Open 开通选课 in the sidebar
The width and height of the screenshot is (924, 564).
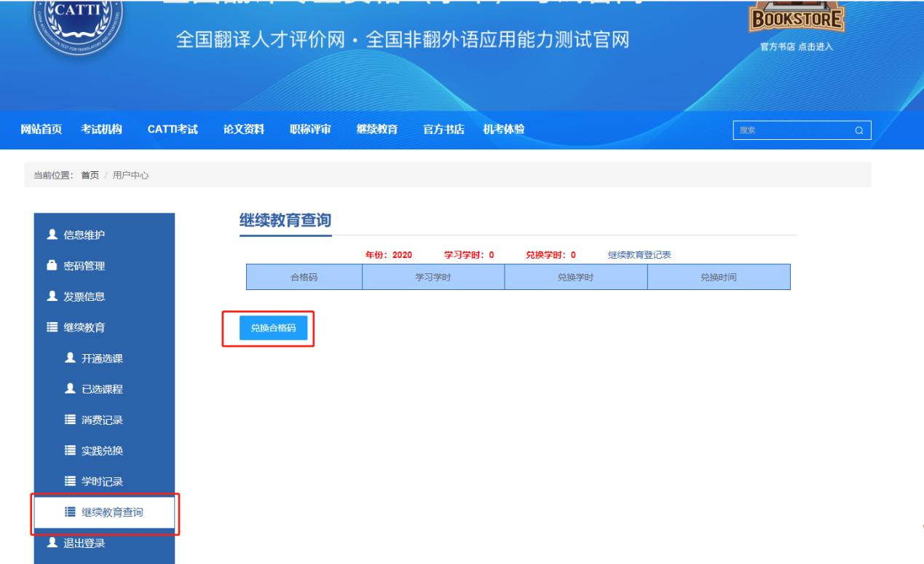tap(102, 359)
